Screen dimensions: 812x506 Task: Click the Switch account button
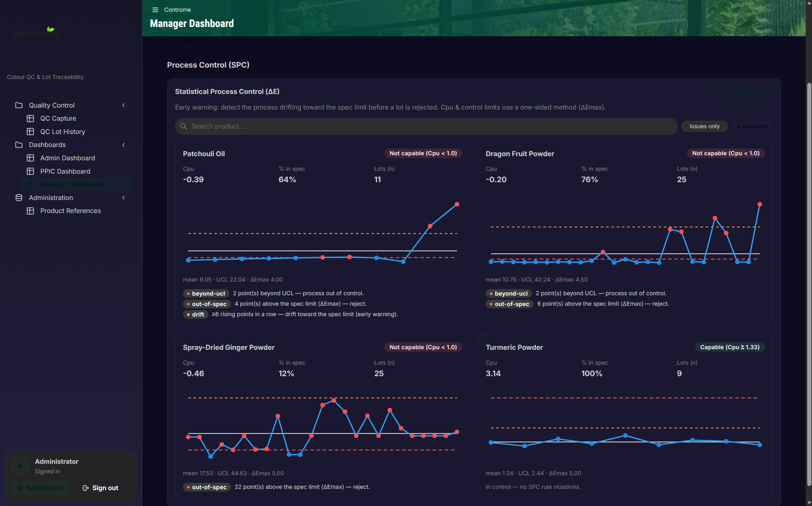pyautogui.click(x=40, y=488)
